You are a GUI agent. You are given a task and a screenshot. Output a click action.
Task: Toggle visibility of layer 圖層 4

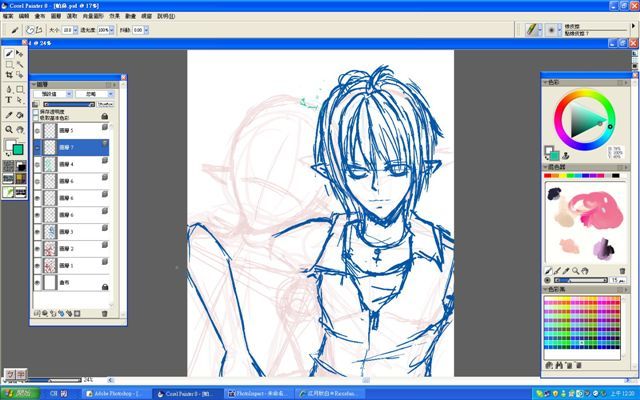(x=38, y=164)
